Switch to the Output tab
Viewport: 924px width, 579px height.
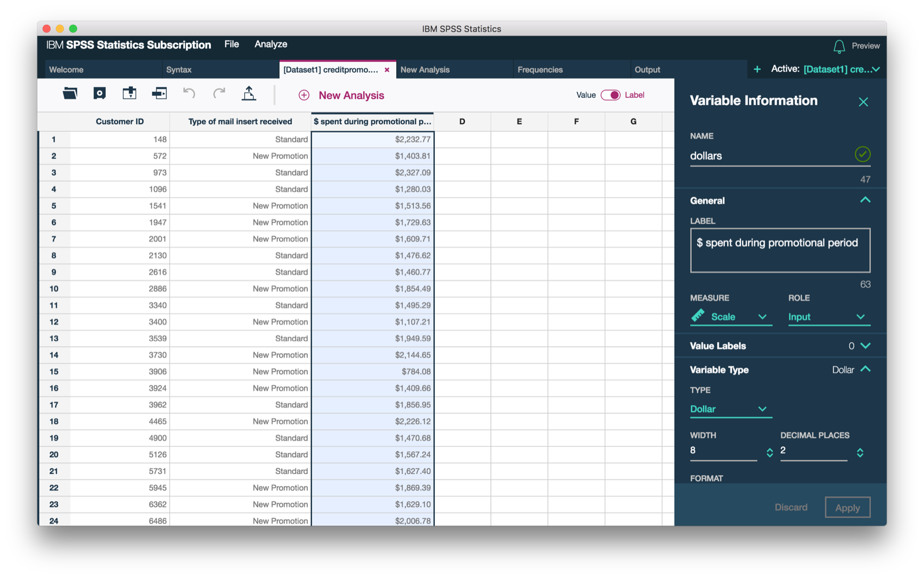click(689, 69)
